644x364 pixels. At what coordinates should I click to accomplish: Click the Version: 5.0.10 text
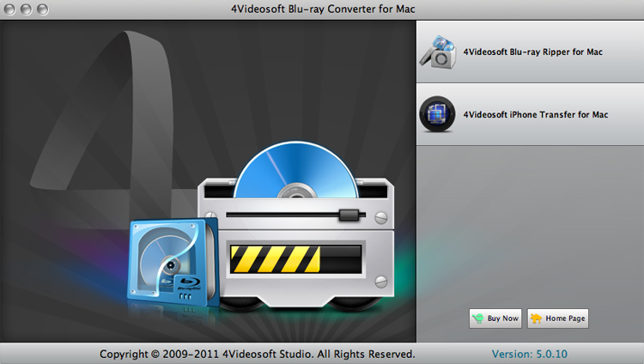click(x=530, y=355)
